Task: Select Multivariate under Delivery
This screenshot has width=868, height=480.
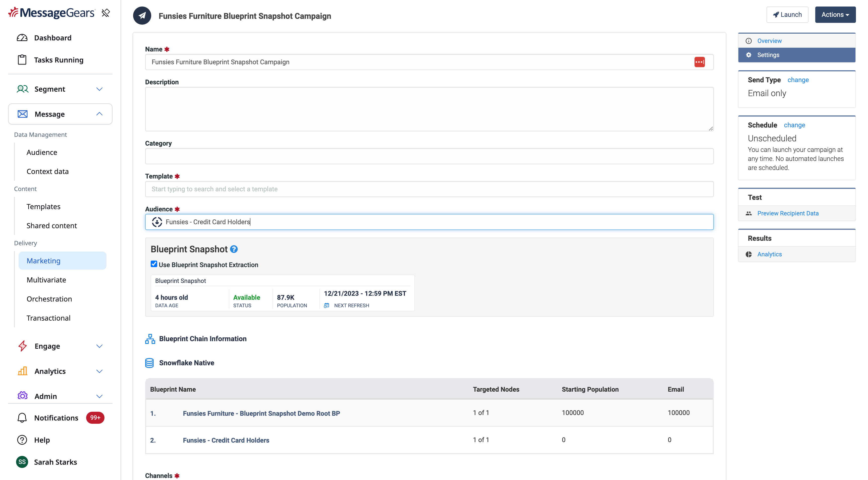Action: (46, 280)
